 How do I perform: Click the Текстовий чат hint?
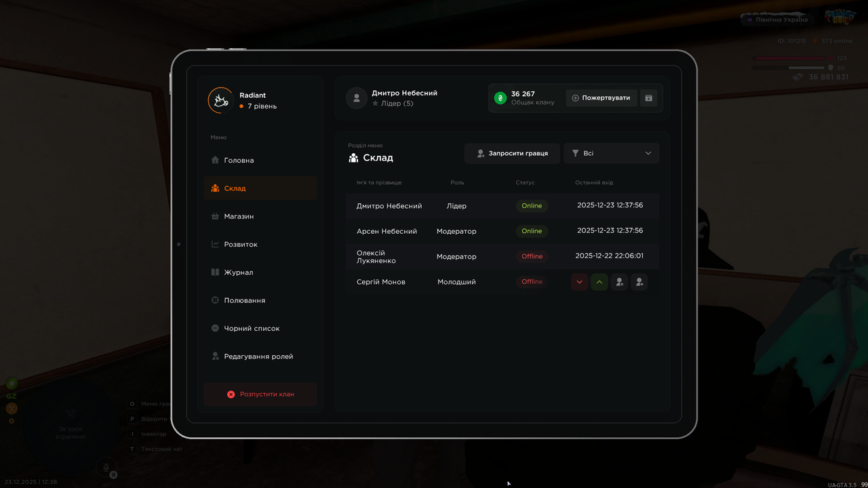point(161,449)
